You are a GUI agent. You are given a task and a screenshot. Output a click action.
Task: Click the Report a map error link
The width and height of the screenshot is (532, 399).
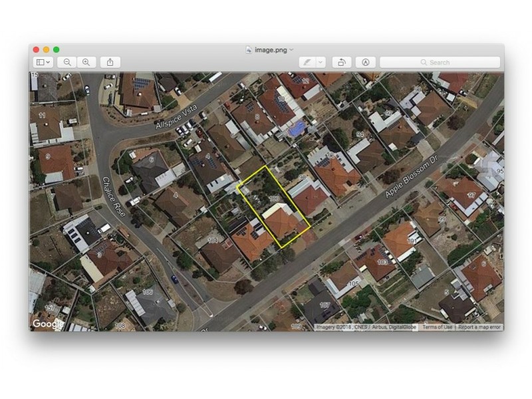click(x=479, y=327)
